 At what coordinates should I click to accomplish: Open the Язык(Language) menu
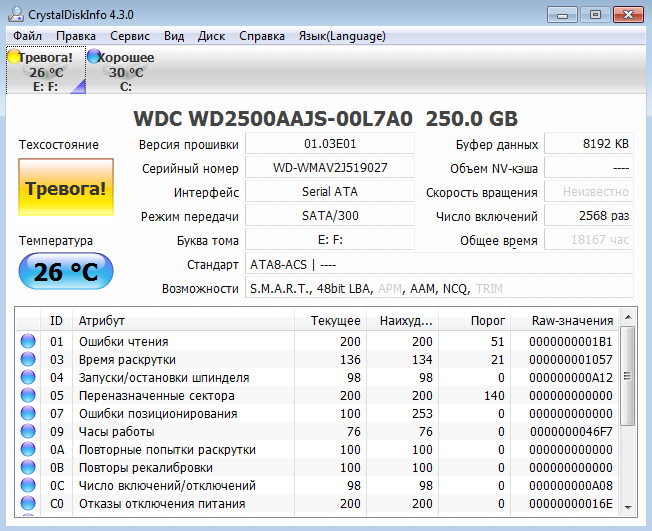coord(342,36)
